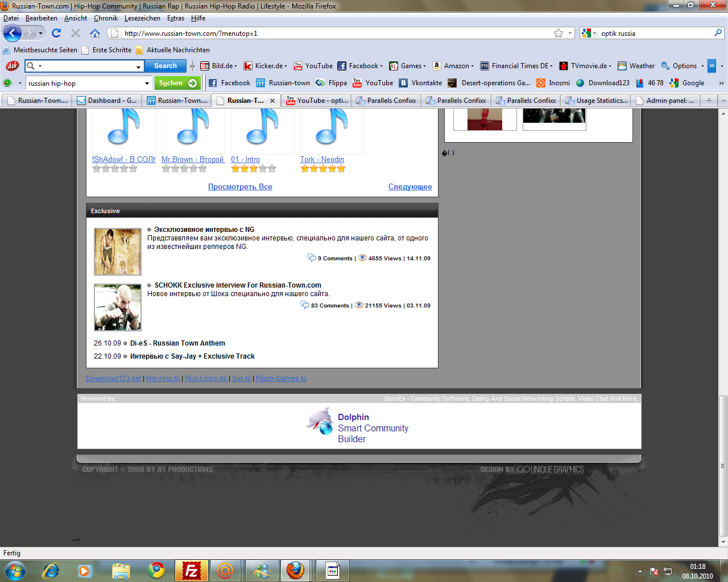Click the magnifier in the optik russia search box
The width and height of the screenshot is (728, 582).
tap(718, 33)
